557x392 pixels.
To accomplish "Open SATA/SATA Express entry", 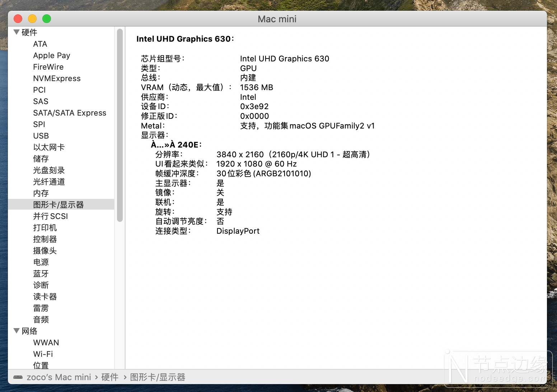I will [70, 113].
